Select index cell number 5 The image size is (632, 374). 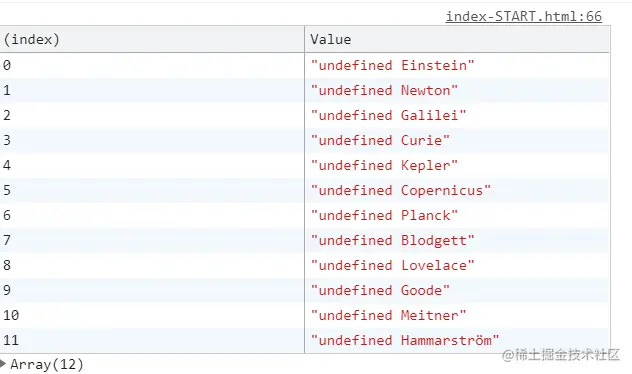pyautogui.click(x=152, y=190)
